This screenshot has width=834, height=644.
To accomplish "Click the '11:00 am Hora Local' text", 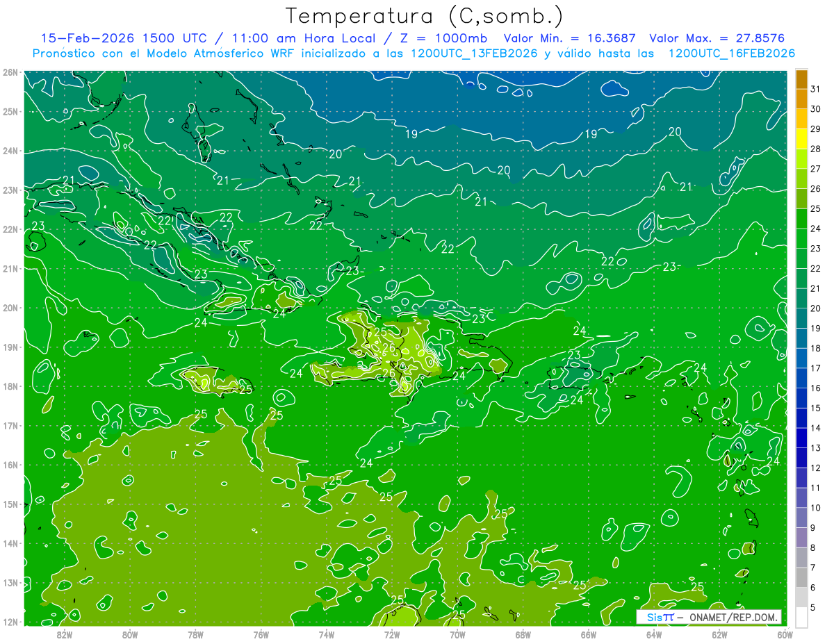I will 304,39.
